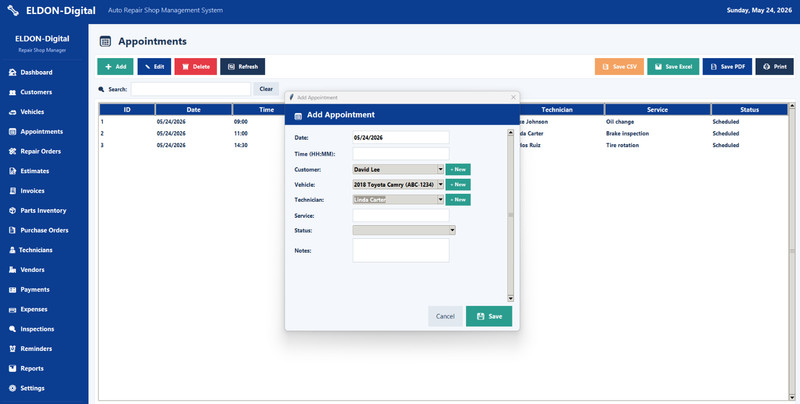Refresh the appointments list
The image size is (800, 404).
pyautogui.click(x=242, y=66)
